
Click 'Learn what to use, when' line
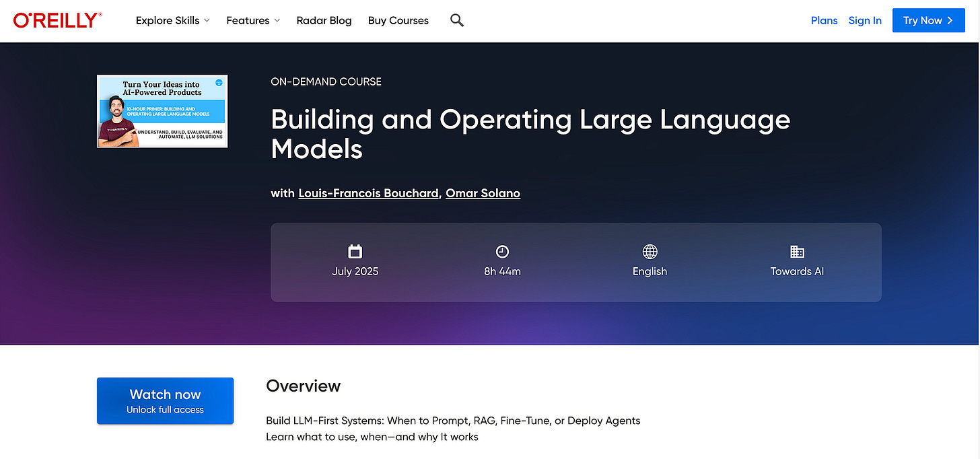(x=372, y=437)
